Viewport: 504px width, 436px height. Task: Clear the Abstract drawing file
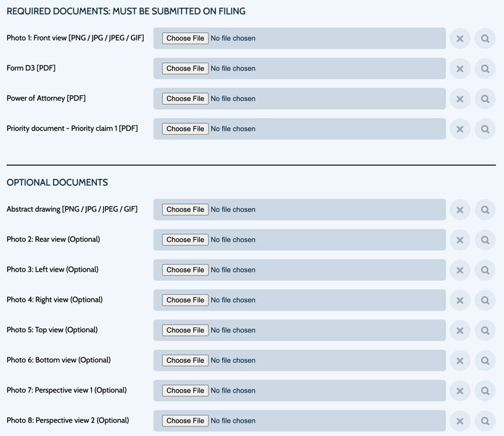coord(460,210)
